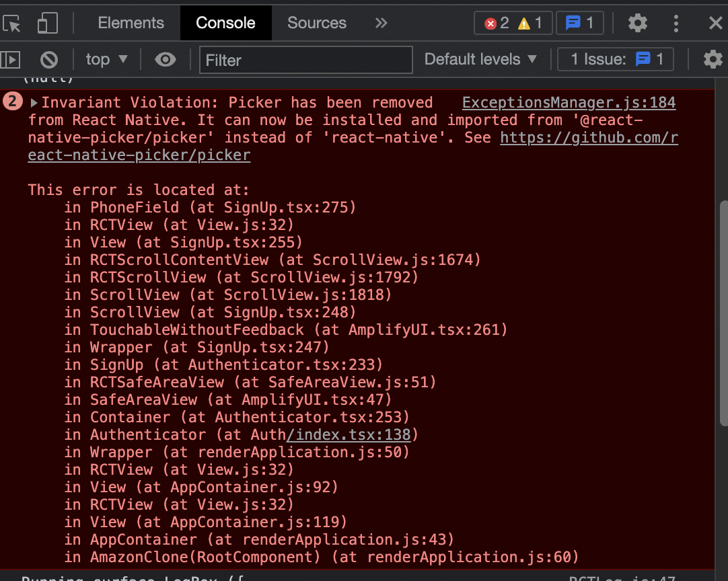This screenshot has height=581, width=728.
Task: Select the line 'in AppContainer (at renderApplication.js:43)'
Action: pyautogui.click(x=259, y=540)
